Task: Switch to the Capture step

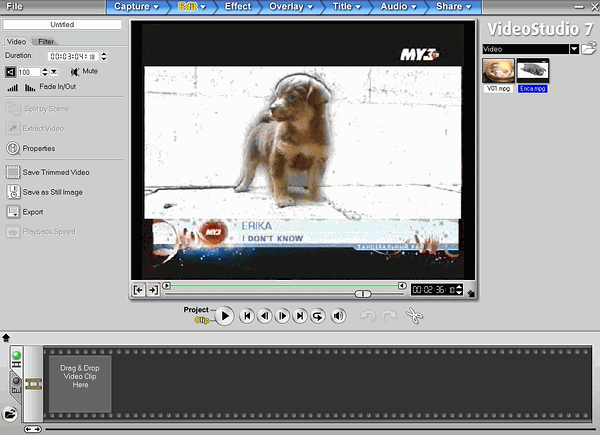Action: tap(136, 7)
